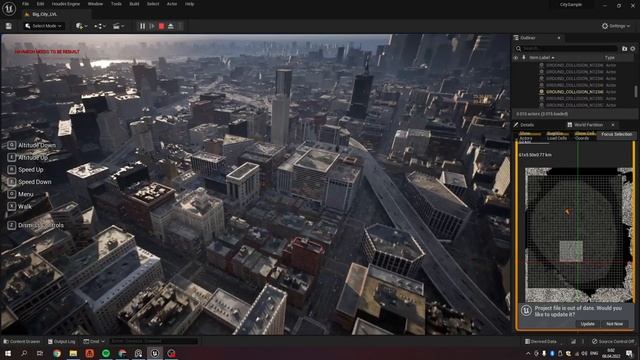Close the World Partition tab
This screenshot has width=640, height=360.
613,125
